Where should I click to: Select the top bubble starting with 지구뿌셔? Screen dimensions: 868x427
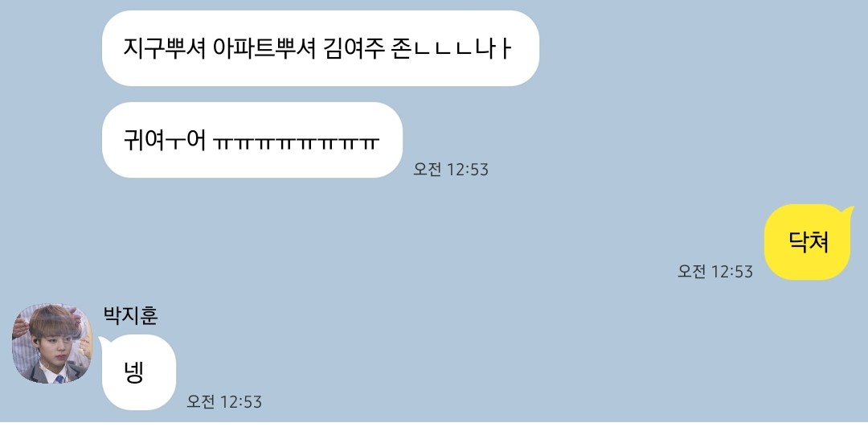point(320,48)
